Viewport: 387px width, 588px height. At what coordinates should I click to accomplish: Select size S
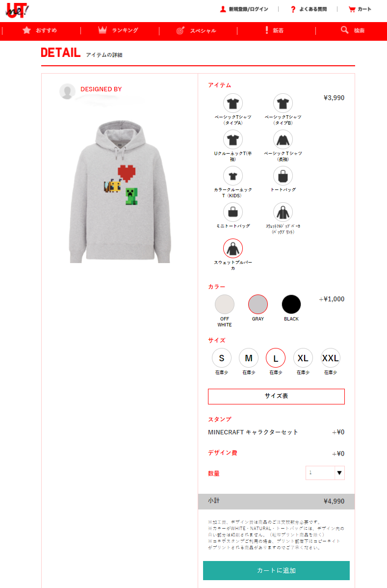pyautogui.click(x=221, y=358)
